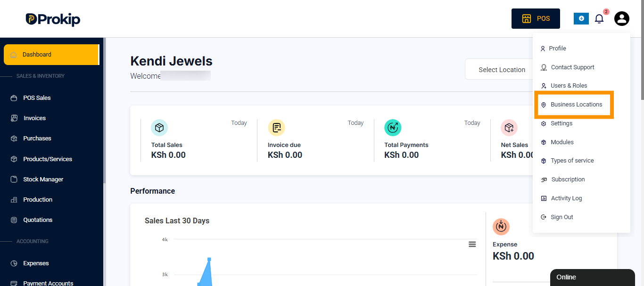Screen dimensions: 644x286
Task: Click the blue download icon button
Action: point(581,18)
